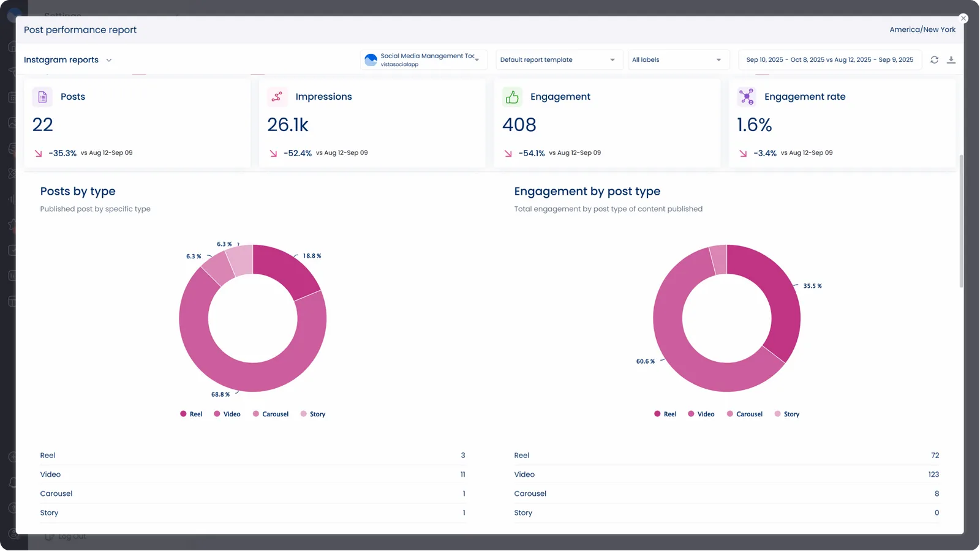Download the report via download icon
980x551 pixels.
point(951,60)
